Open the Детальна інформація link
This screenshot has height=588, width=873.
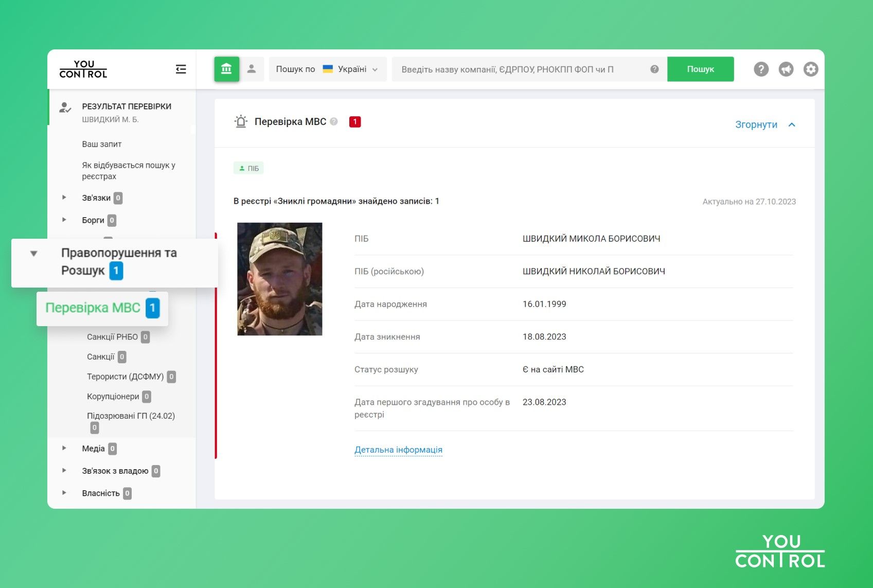398,449
